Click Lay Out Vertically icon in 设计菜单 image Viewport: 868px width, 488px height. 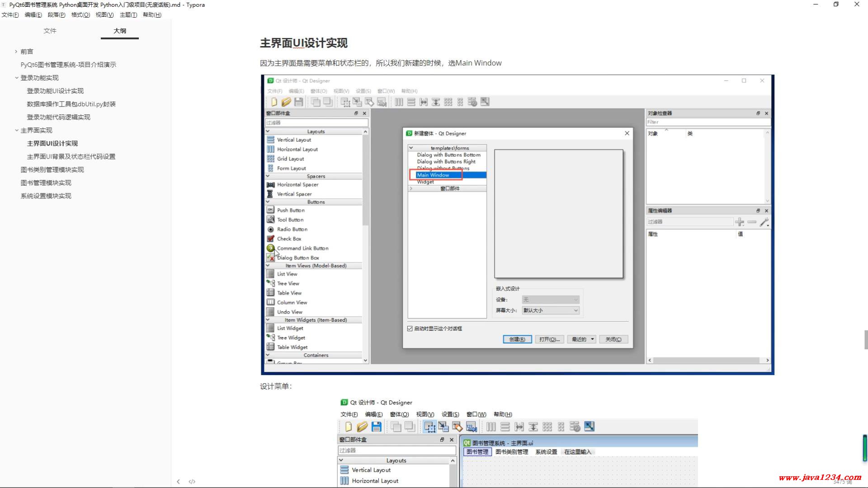coord(505,427)
